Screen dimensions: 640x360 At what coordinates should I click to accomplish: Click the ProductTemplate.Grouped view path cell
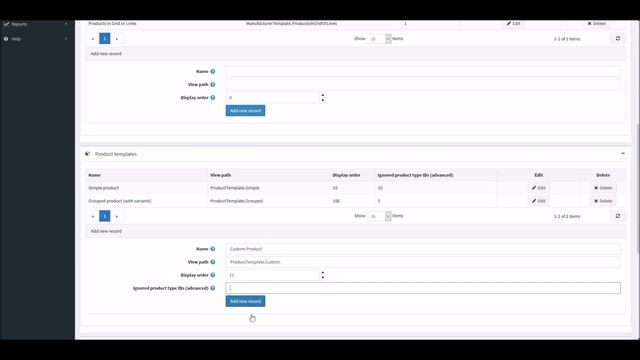click(236, 201)
